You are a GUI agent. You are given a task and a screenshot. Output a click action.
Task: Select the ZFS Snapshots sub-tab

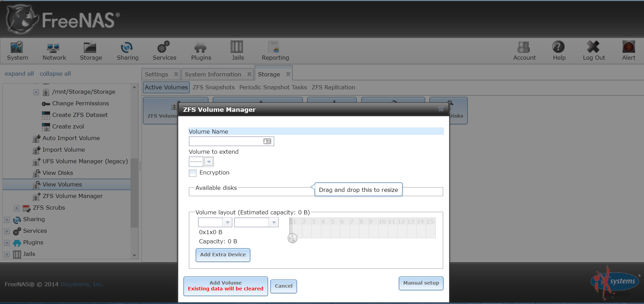click(214, 87)
